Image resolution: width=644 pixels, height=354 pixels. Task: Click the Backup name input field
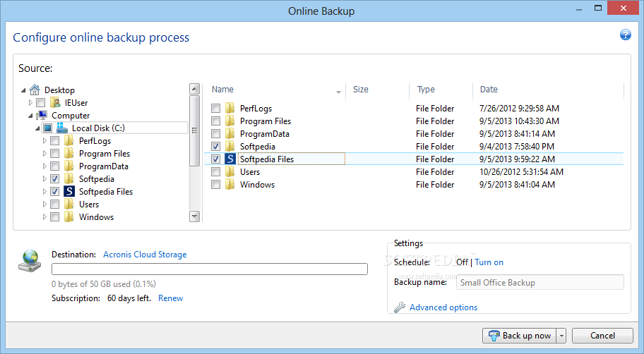(539, 282)
